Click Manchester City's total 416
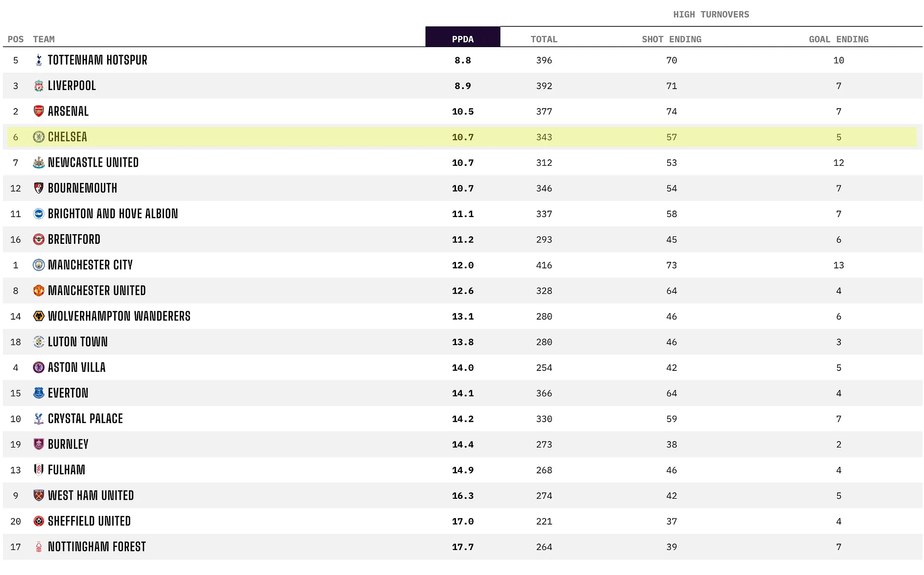924x575 pixels. click(544, 265)
